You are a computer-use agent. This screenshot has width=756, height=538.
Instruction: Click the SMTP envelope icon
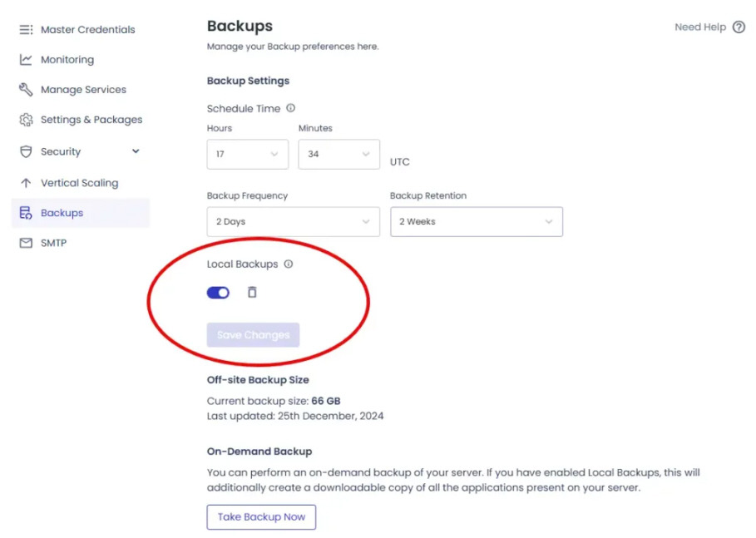26,244
